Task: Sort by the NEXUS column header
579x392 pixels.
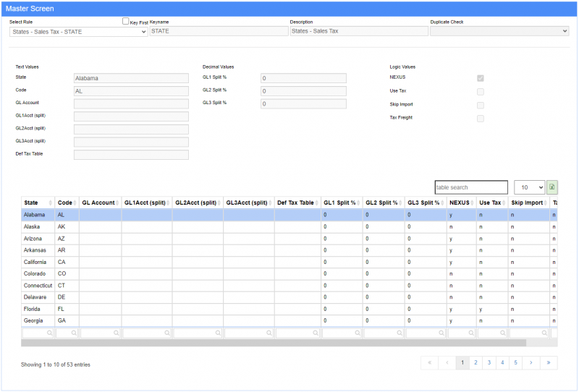Action: pos(461,203)
